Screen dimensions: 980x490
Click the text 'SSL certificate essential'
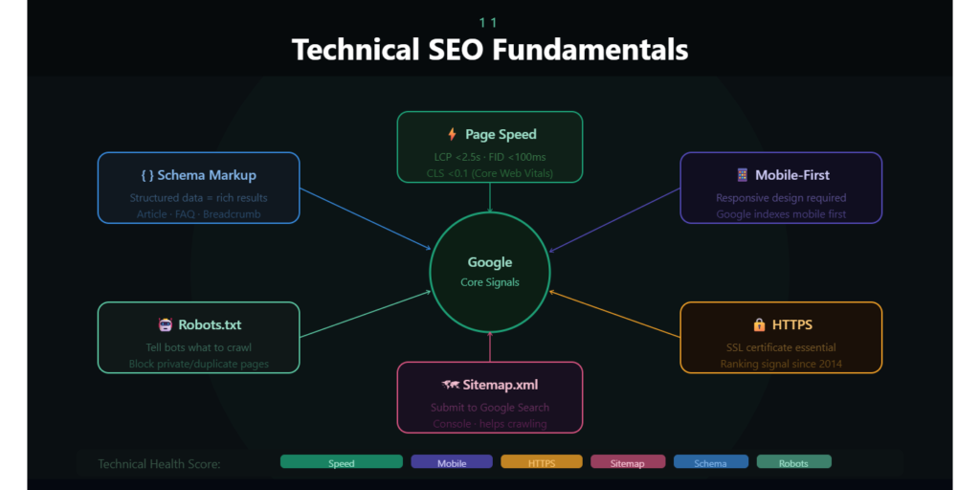781,347
